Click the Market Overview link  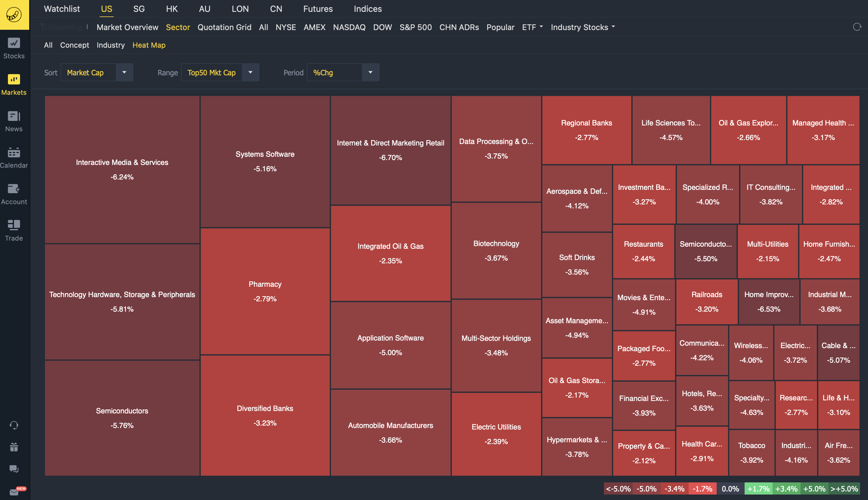coord(127,27)
